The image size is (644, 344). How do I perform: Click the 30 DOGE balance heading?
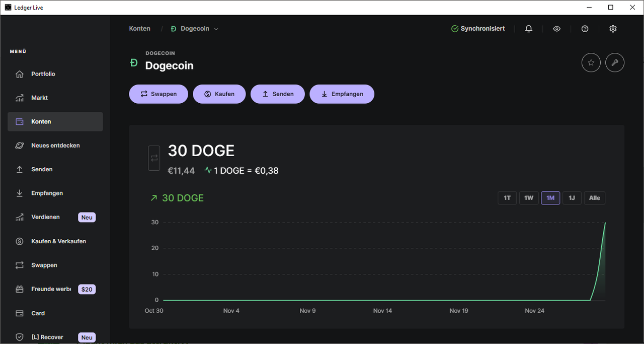(x=201, y=151)
